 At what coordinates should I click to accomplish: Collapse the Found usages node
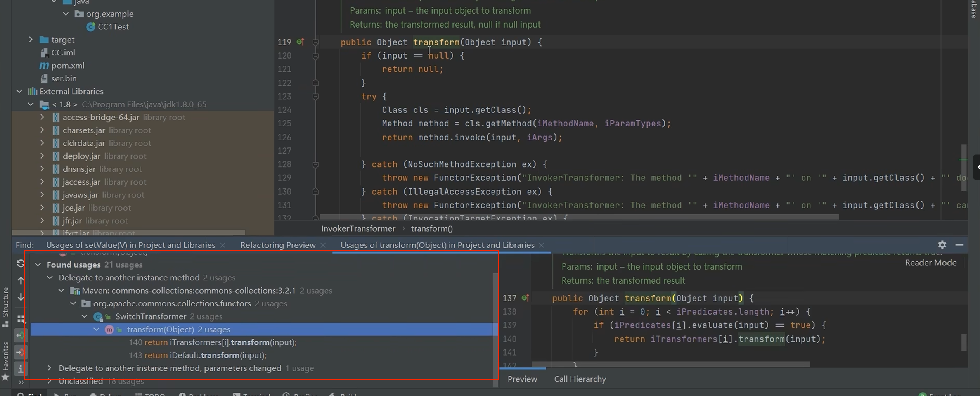tap(38, 265)
